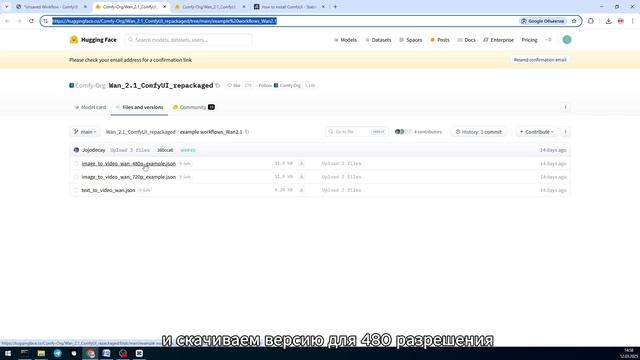Open the Comfy-Org organization link in the title
Screen dimensions: 640x360
coord(91,86)
